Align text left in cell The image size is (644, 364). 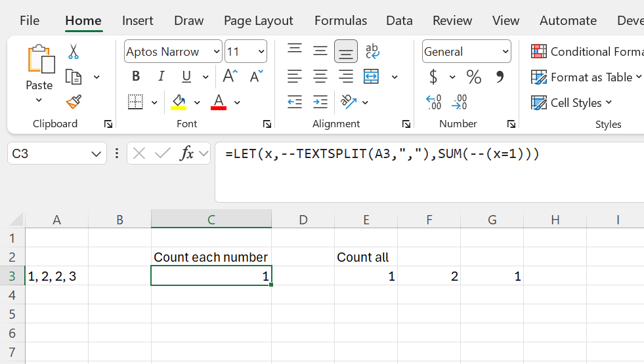pyautogui.click(x=295, y=76)
